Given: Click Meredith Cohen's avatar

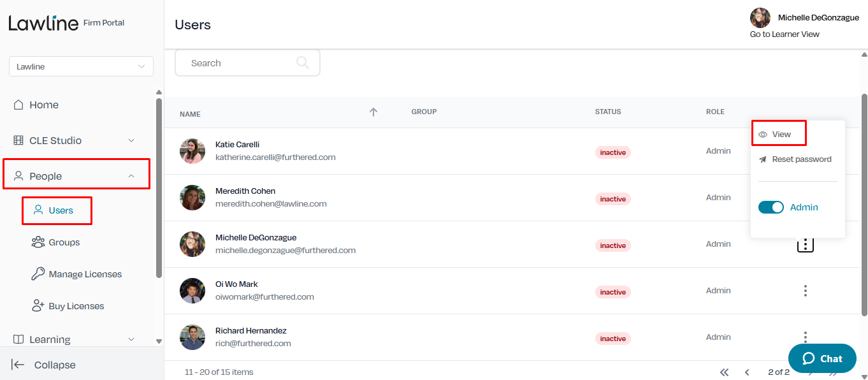Looking at the screenshot, I should click(x=192, y=198).
